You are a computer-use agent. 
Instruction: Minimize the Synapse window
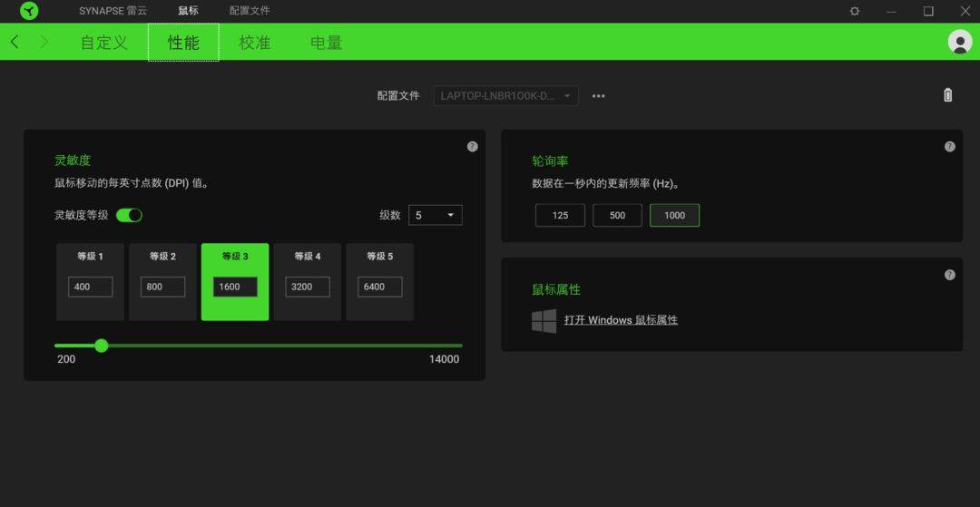[x=892, y=11]
